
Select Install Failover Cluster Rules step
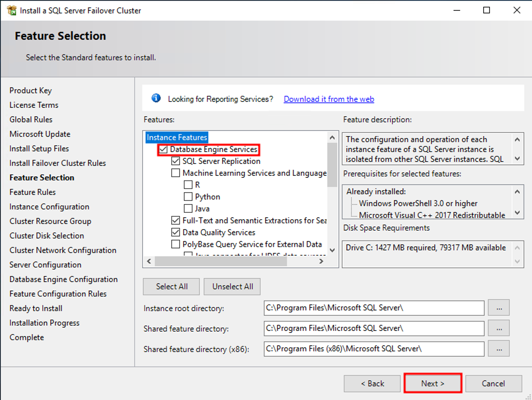(x=57, y=163)
